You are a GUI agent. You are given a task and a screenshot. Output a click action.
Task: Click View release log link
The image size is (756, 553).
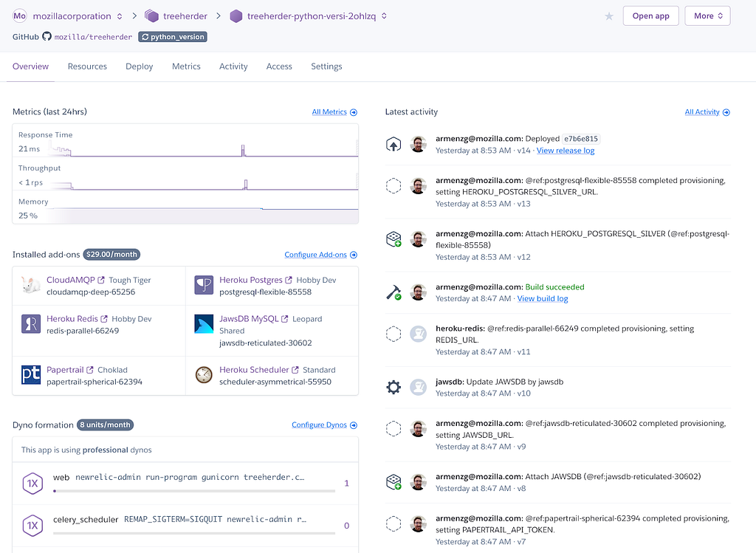coord(566,151)
